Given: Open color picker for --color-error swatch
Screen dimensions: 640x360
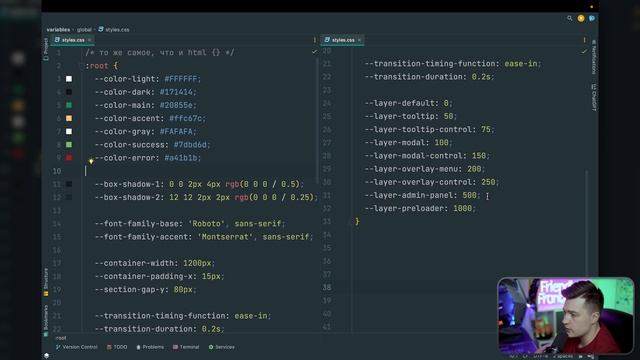Looking at the screenshot, I should (69, 158).
